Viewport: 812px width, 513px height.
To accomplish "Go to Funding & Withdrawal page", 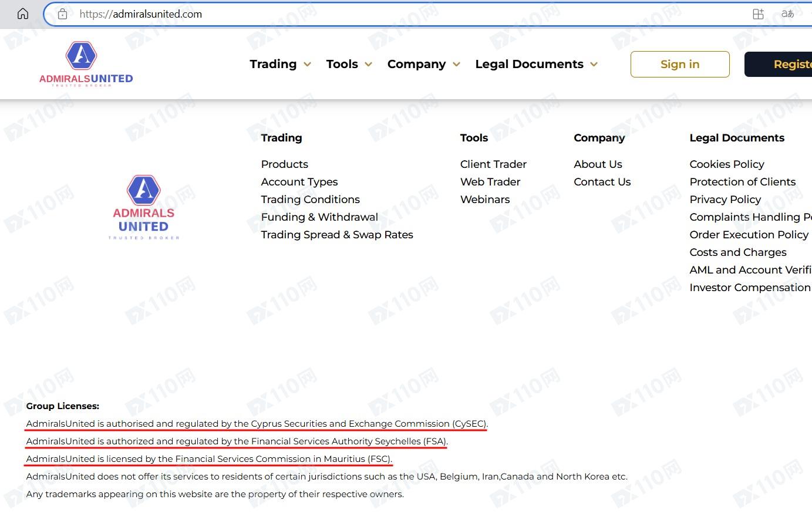I will [319, 217].
